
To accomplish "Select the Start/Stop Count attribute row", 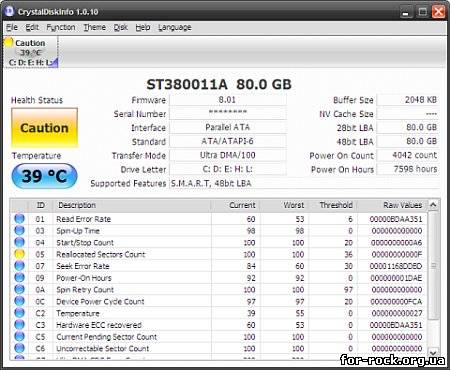I will [x=218, y=242].
